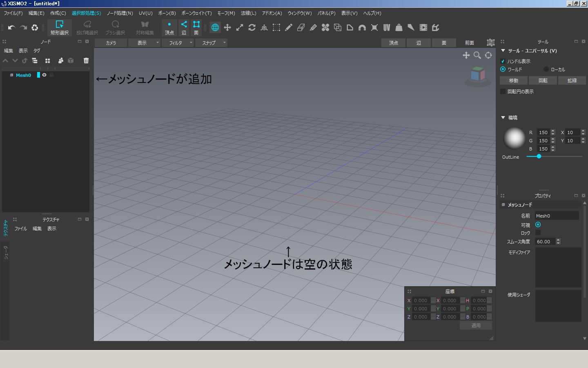Image resolution: width=588 pixels, height=368 pixels.
Task: Collapse the ツール - ユニバーサル section
Action: (503, 51)
